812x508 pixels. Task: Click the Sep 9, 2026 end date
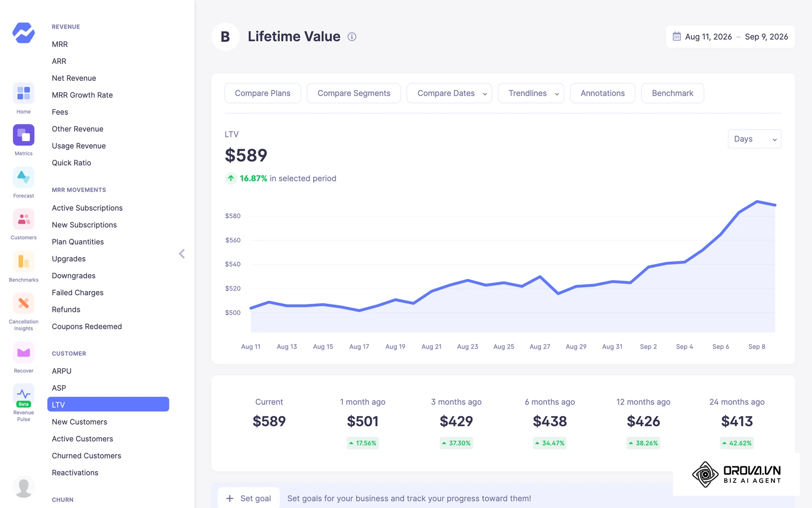coord(766,37)
